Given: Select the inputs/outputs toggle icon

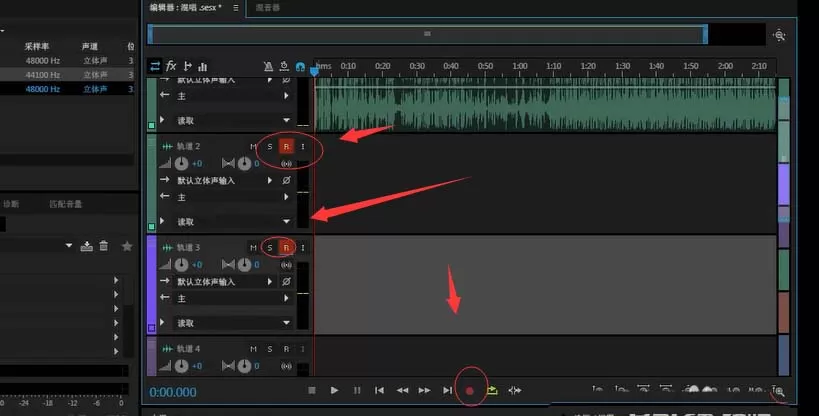Looking at the screenshot, I should click(155, 66).
